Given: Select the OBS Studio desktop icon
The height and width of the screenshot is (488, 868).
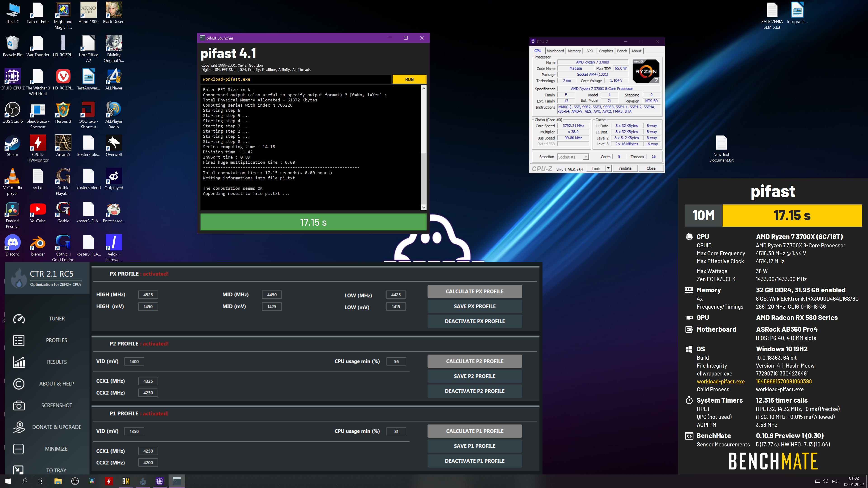Looking at the screenshot, I should [12, 113].
